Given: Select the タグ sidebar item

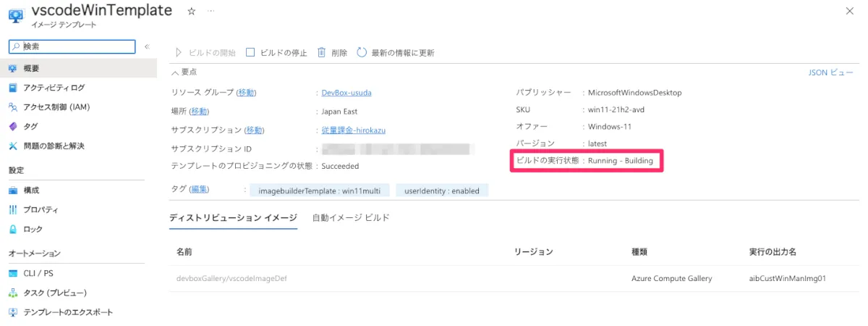Looking at the screenshot, I should pos(30,126).
